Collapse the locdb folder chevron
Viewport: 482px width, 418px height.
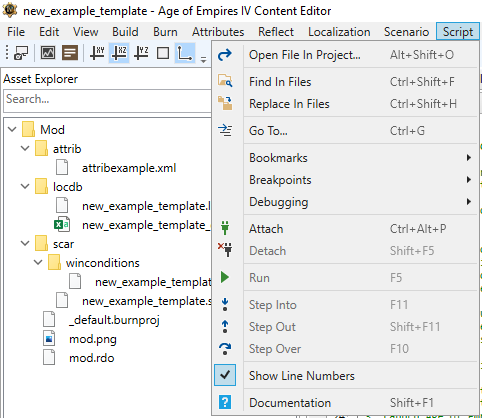[x=25, y=186]
